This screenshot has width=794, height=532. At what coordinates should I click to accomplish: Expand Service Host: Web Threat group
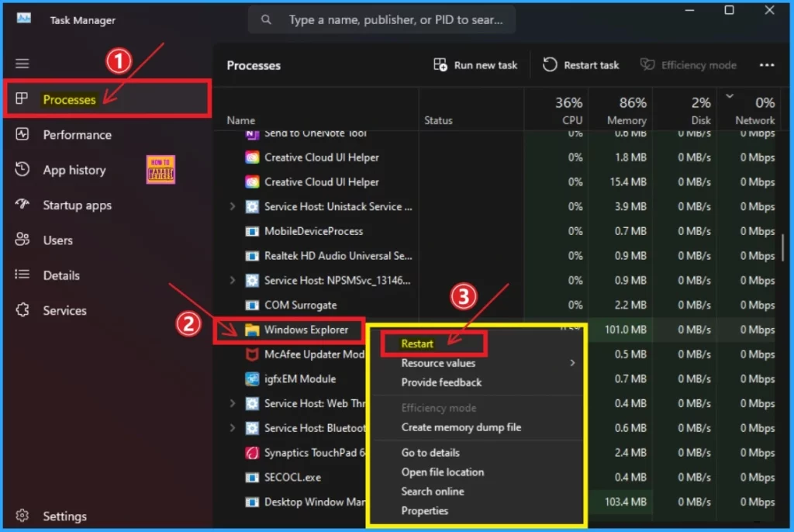pos(233,403)
